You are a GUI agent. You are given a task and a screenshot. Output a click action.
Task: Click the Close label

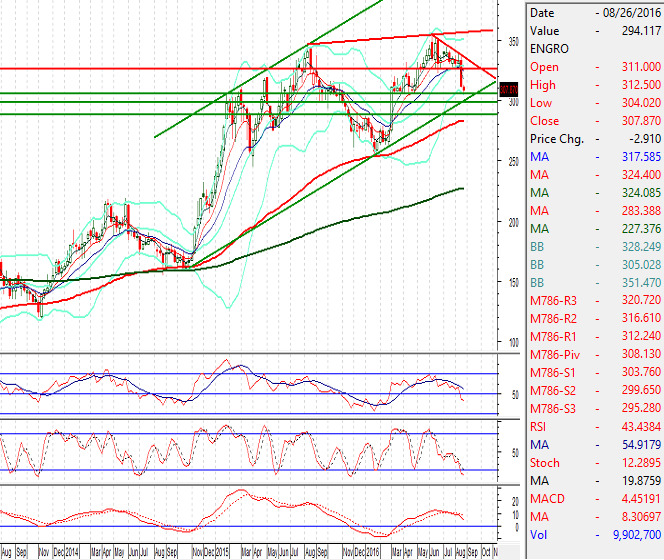(544, 121)
